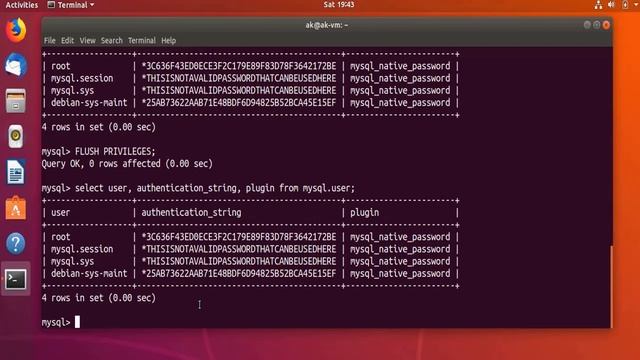This screenshot has height=360, width=640.
Task: Open the Help icon in dock
Action: pos(16,244)
